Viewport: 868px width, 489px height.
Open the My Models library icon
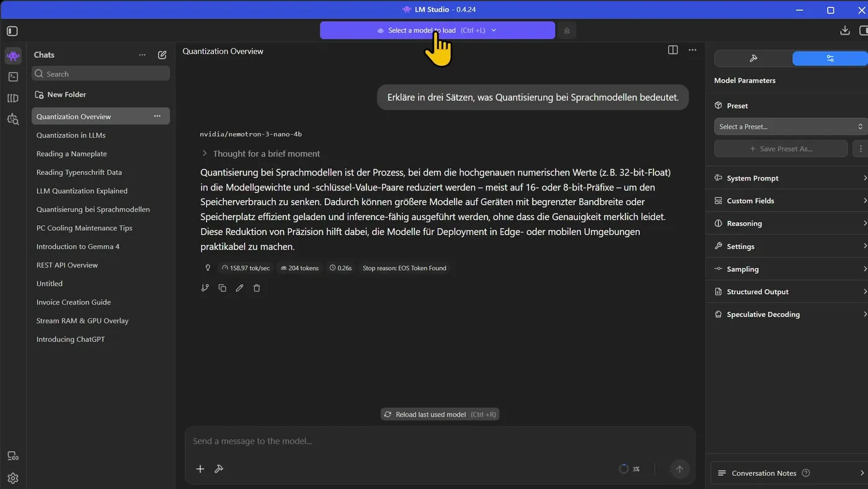coord(13,98)
